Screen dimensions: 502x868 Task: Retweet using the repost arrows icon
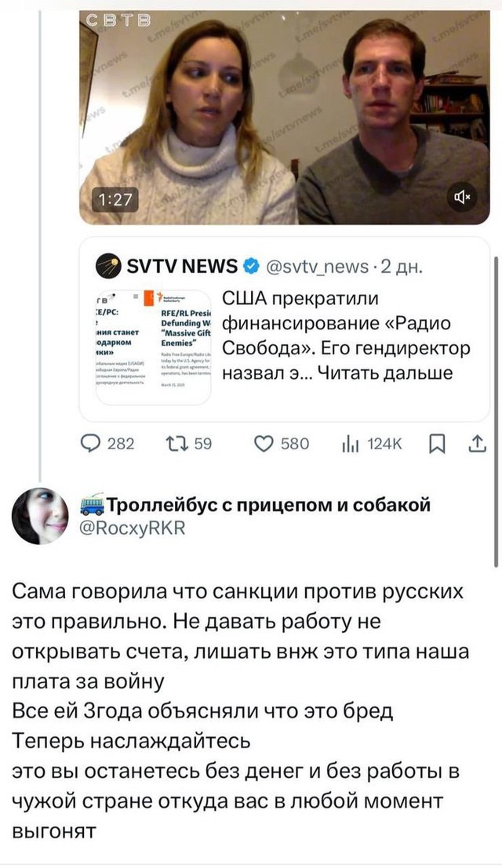tap(177, 444)
